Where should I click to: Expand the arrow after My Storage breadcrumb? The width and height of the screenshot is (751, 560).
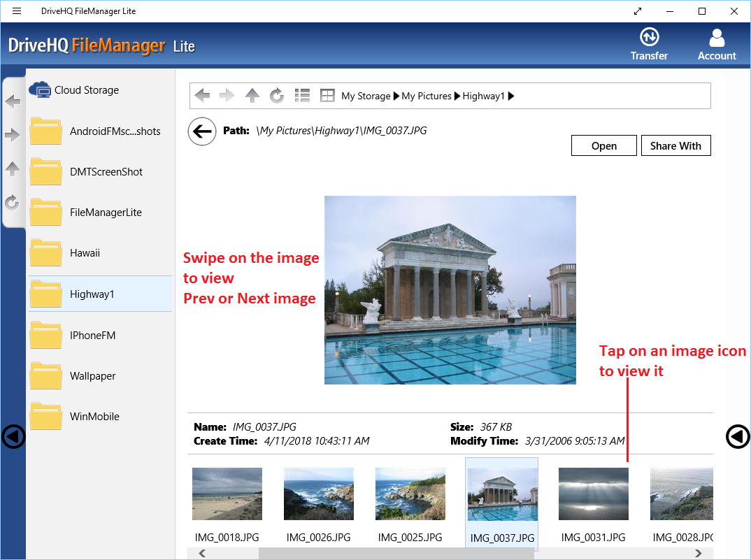click(x=396, y=96)
